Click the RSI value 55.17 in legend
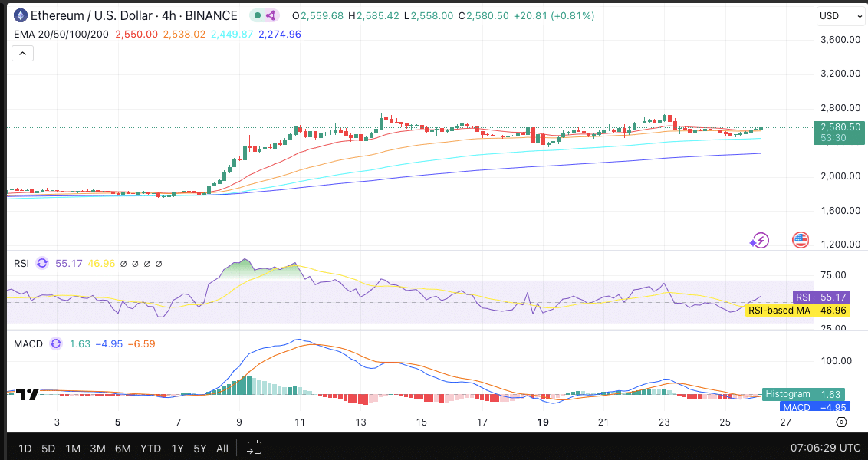This screenshot has width=868, height=460. coord(69,264)
